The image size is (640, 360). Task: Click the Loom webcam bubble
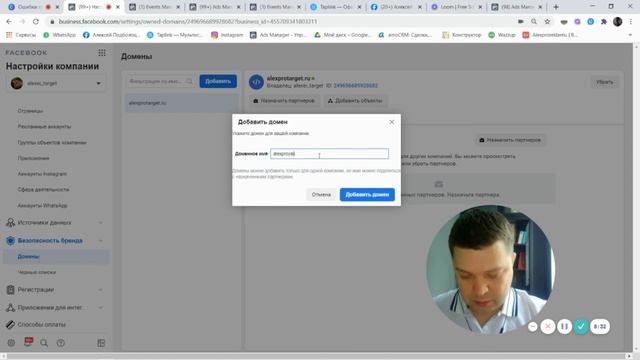pos(491,269)
